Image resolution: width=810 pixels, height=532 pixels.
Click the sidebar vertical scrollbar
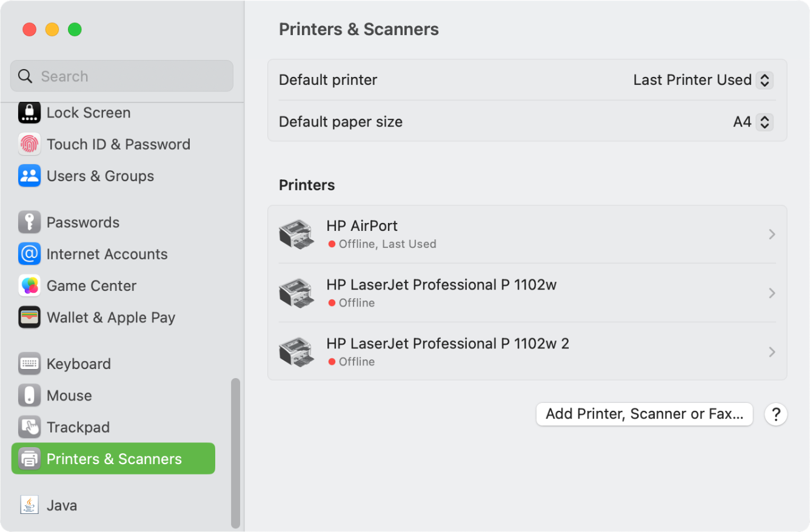[x=235, y=453]
